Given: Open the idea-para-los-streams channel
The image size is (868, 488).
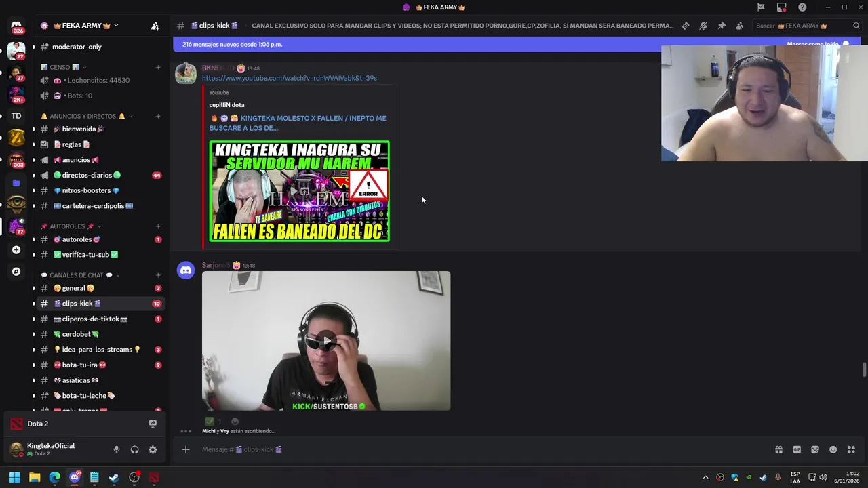Looking at the screenshot, I should (100, 350).
